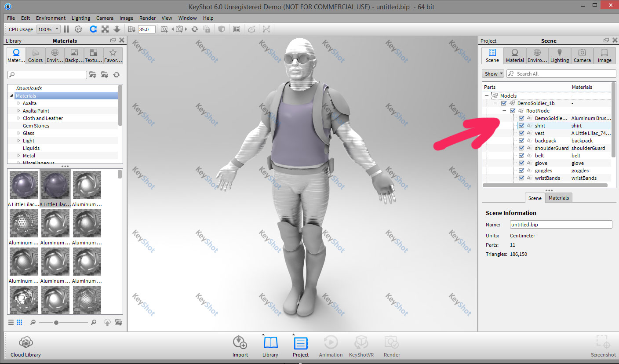Screen dimensions: 619x364
Task: Open the Show dropdown in Scene tab
Action: point(493,74)
